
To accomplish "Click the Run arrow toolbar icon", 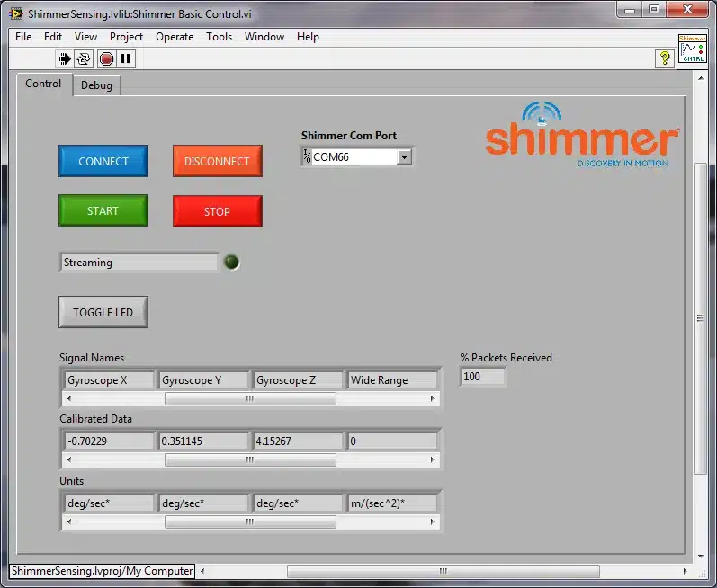I will 64,58.
